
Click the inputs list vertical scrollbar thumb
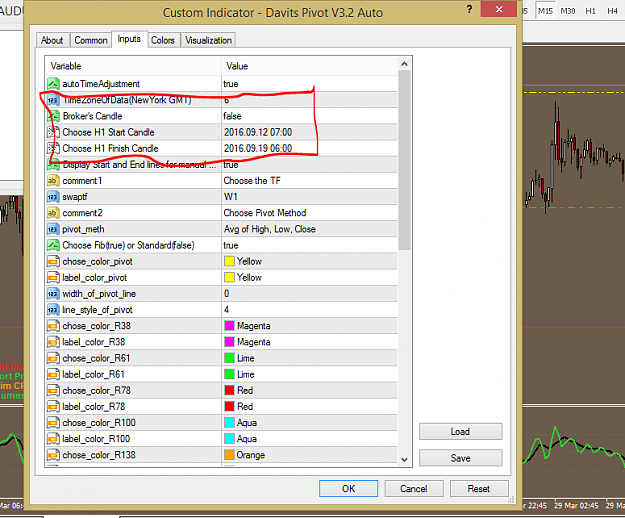click(404, 160)
